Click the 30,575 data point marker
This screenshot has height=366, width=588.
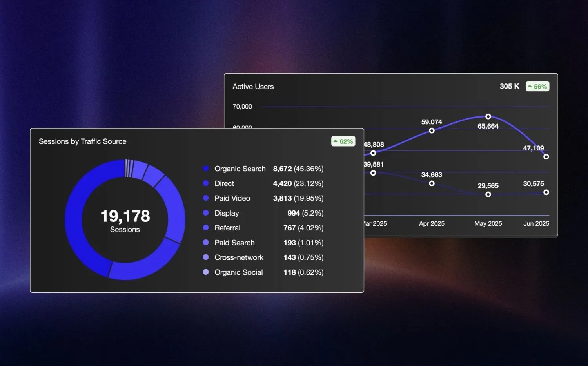tap(546, 192)
